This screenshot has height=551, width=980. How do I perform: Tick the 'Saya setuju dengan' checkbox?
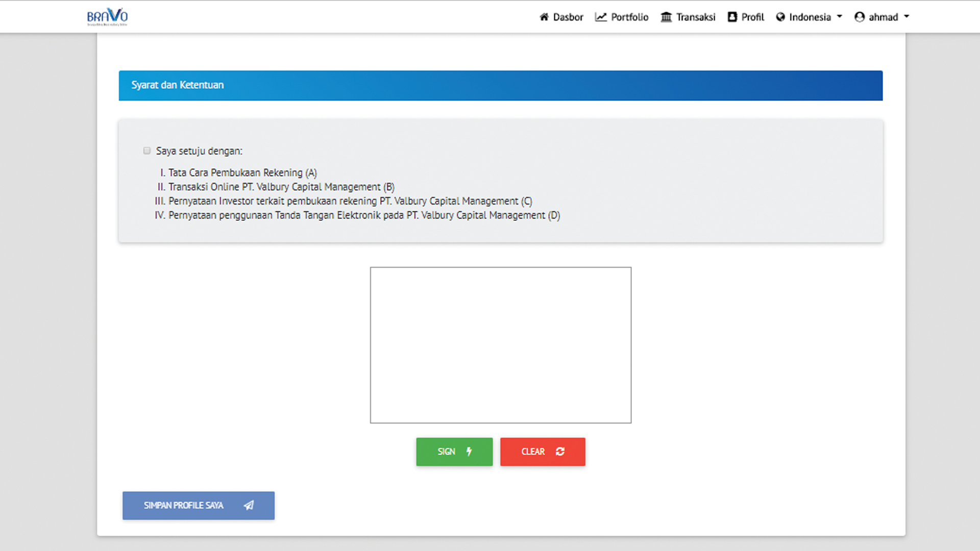point(147,151)
